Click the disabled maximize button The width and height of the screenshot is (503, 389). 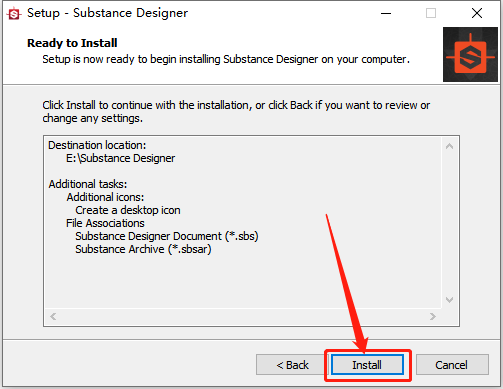(x=431, y=14)
